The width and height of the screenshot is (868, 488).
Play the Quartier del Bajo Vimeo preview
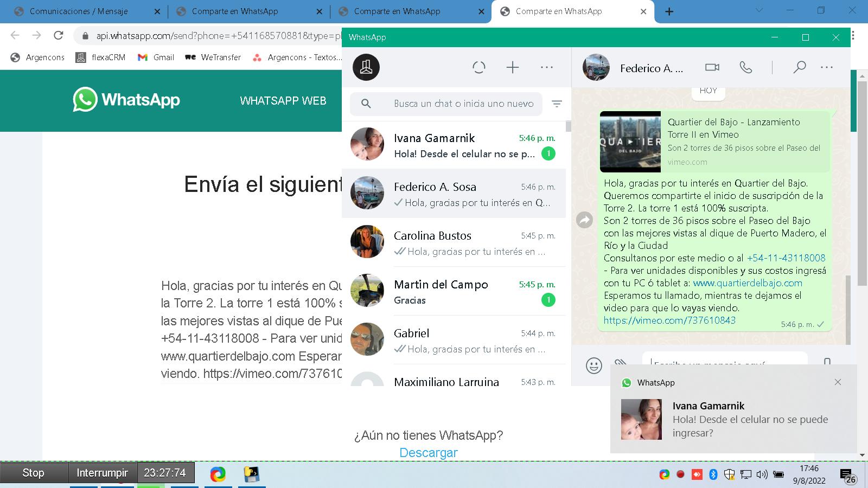[x=630, y=142]
